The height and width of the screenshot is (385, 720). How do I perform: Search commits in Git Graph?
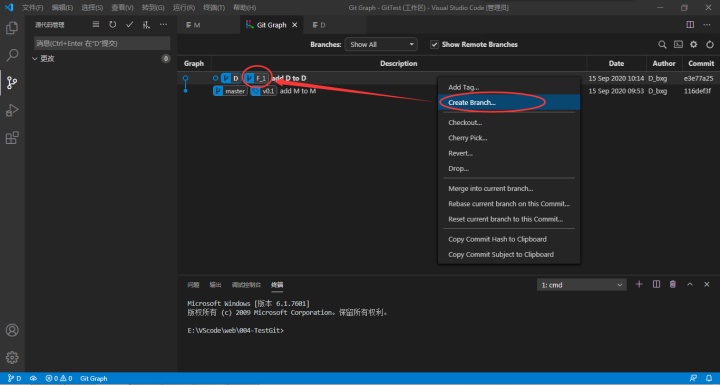pyautogui.click(x=662, y=45)
